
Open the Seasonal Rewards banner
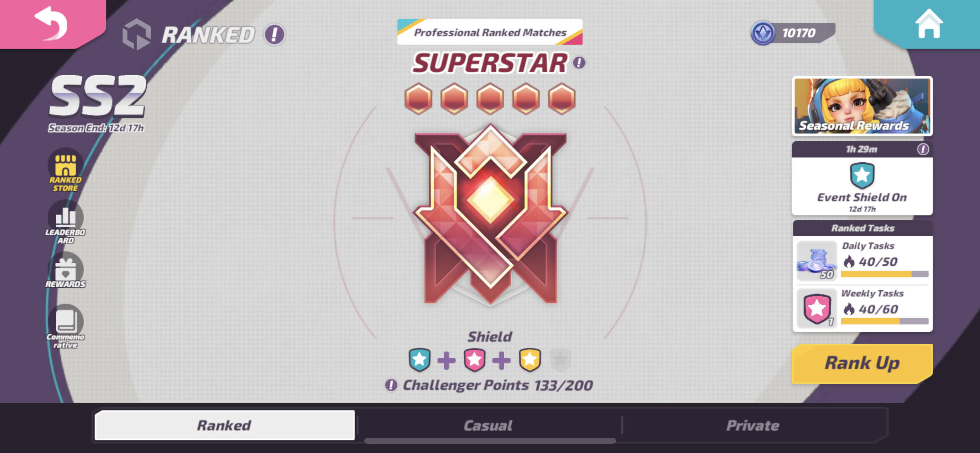click(862, 106)
